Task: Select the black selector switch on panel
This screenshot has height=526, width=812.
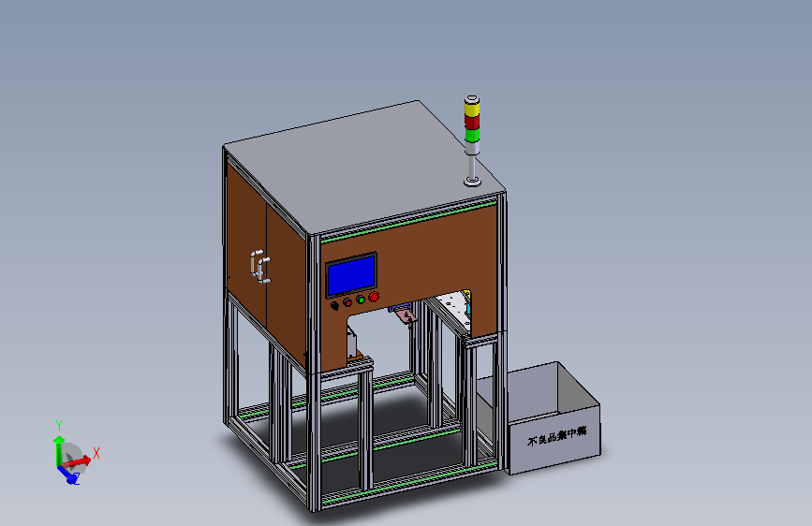Action: (x=334, y=305)
